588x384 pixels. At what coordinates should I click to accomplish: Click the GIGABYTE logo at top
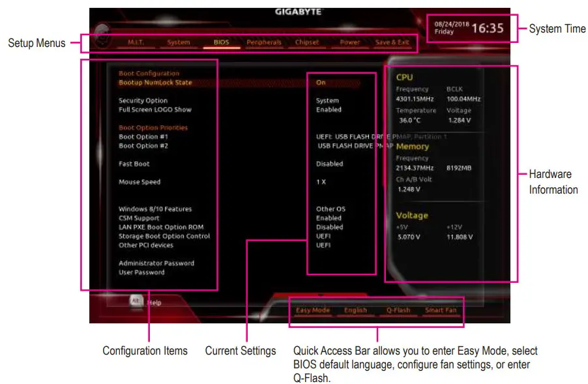point(299,12)
